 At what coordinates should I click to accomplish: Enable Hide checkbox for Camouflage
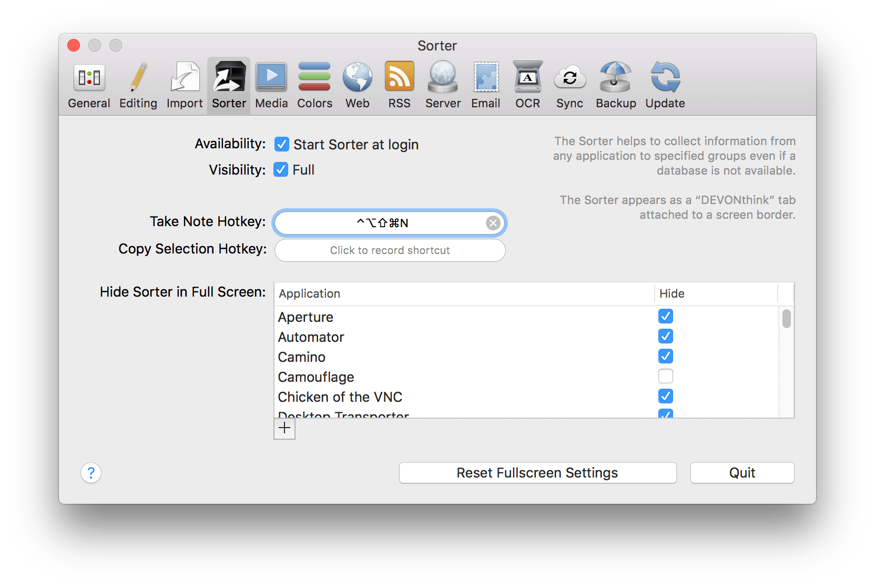(666, 377)
